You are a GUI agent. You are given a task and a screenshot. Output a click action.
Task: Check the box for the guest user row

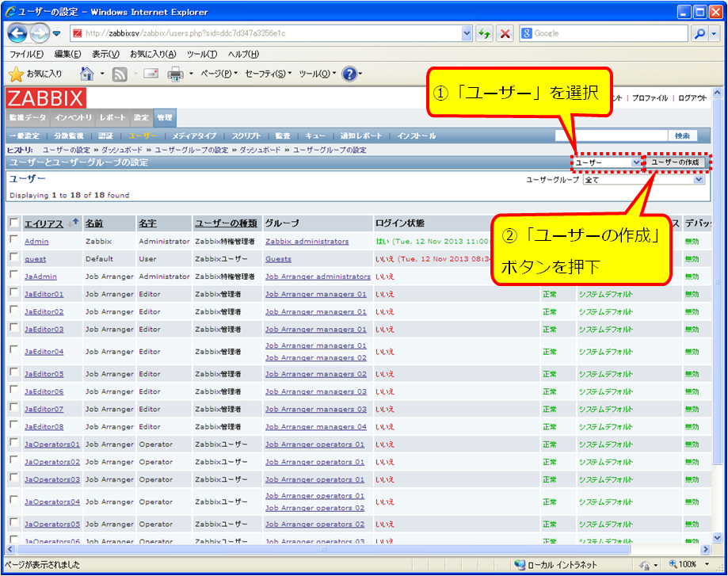click(x=14, y=257)
